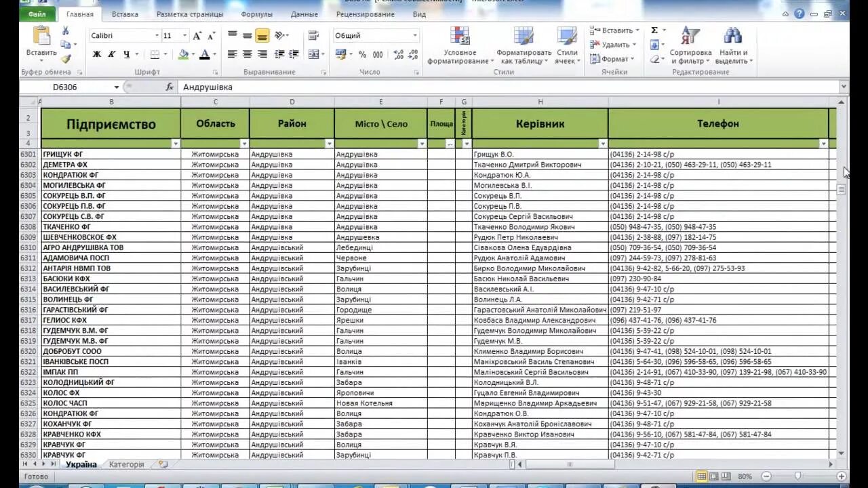Align text to middle of cell
Screen dimensions: 868x488
click(248, 35)
